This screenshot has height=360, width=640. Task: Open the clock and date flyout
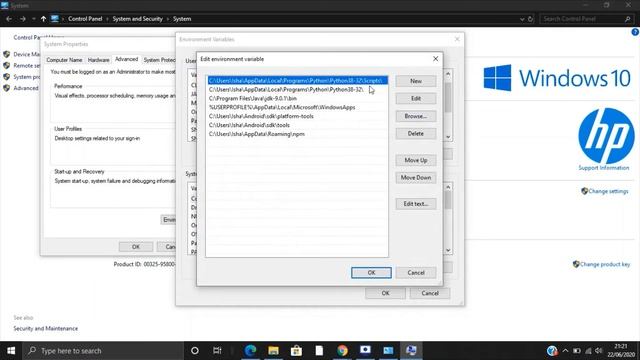pyautogui.click(x=620, y=351)
